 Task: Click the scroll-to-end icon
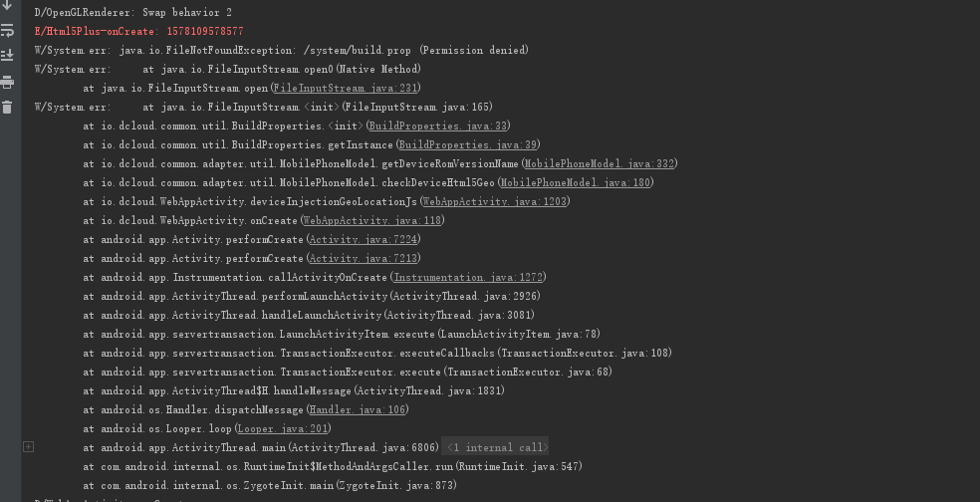(7, 56)
